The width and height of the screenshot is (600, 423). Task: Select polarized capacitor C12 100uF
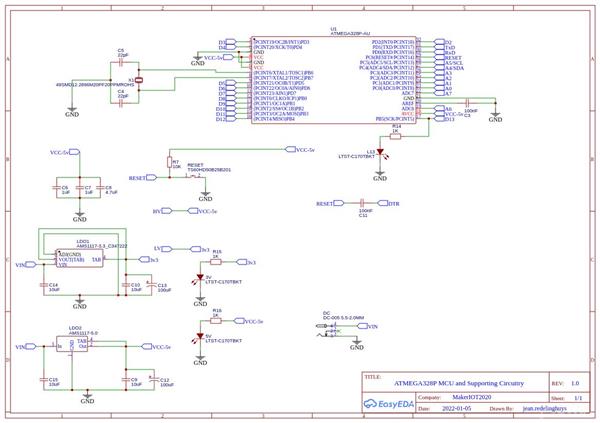(154, 380)
